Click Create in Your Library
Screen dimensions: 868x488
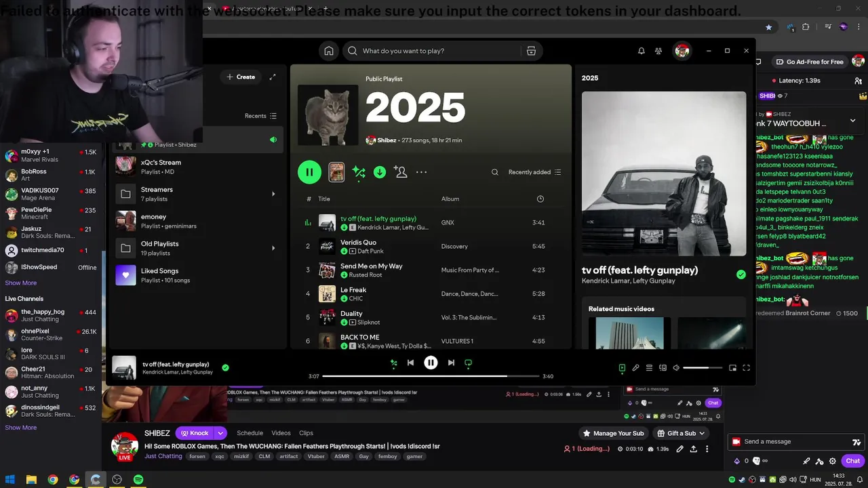pyautogui.click(x=241, y=77)
